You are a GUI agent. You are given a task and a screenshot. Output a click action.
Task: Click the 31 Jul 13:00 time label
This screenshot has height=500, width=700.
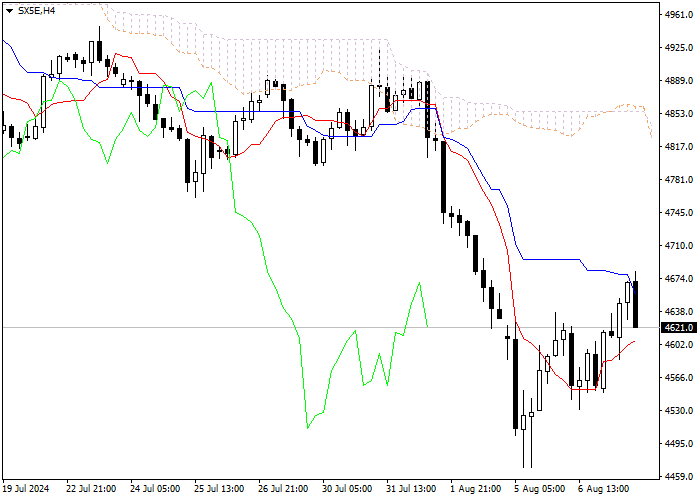pyautogui.click(x=411, y=488)
